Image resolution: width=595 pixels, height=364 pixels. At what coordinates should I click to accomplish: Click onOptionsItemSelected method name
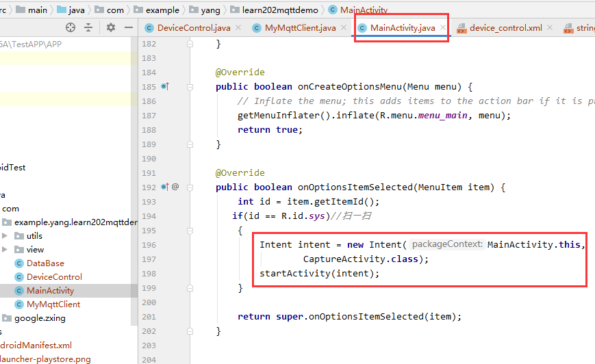355,187
